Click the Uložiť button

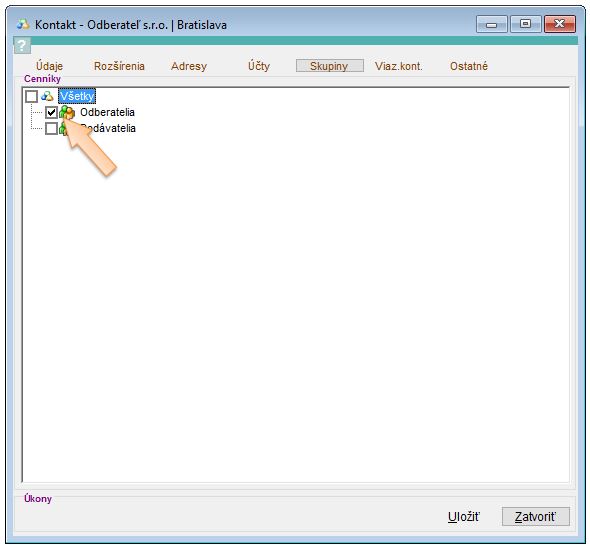click(x=464, y=517)
